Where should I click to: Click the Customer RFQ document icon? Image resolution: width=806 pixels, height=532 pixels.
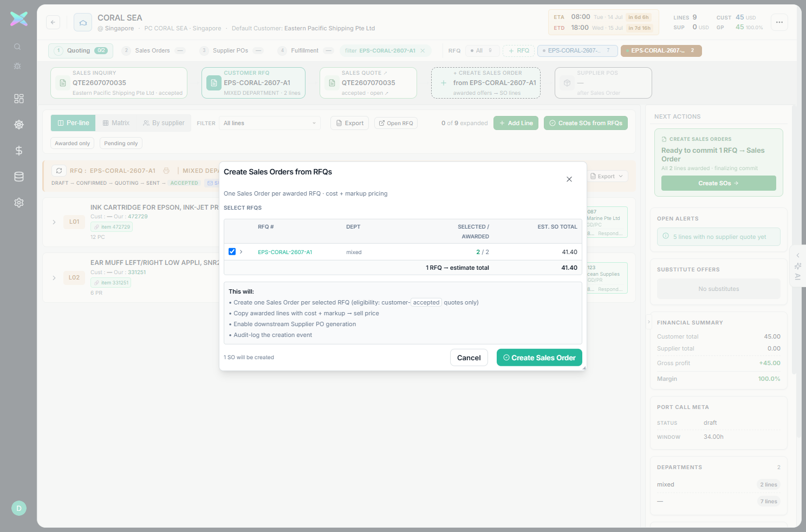pyautogui.click(x=214, y=83)
